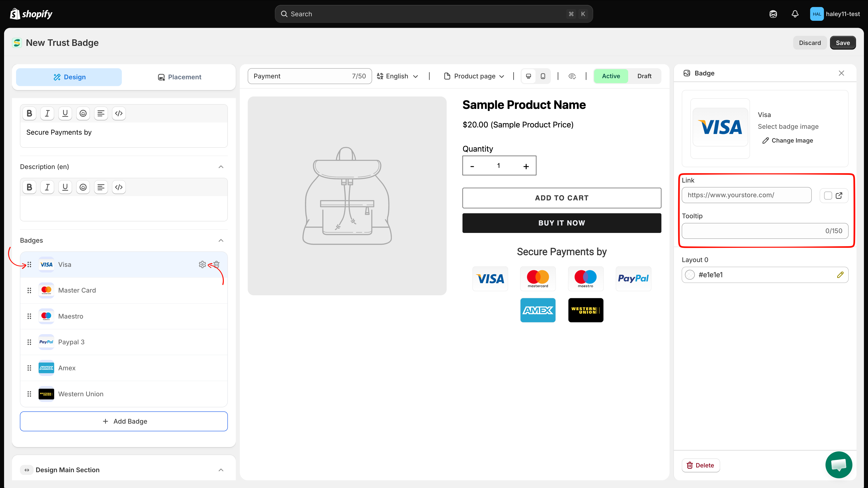
Task: Edit the Layout 0 color with pencil icon
Action: click(x=840, y=275)
